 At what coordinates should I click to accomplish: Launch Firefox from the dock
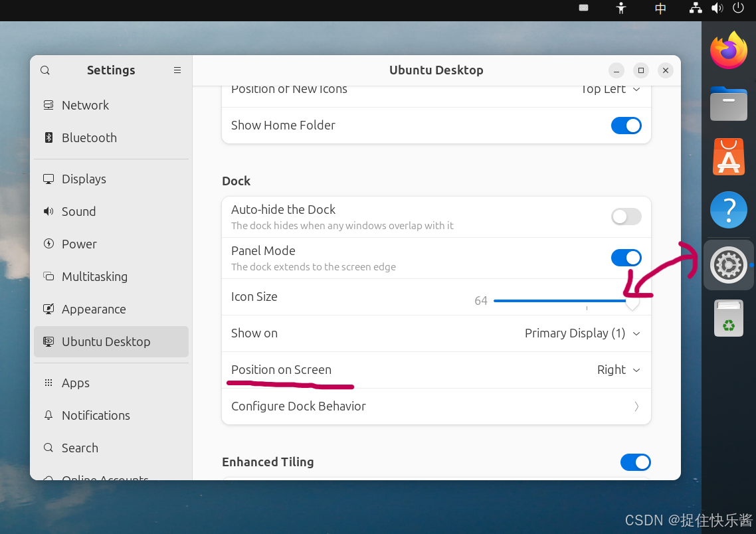(729, 50)
